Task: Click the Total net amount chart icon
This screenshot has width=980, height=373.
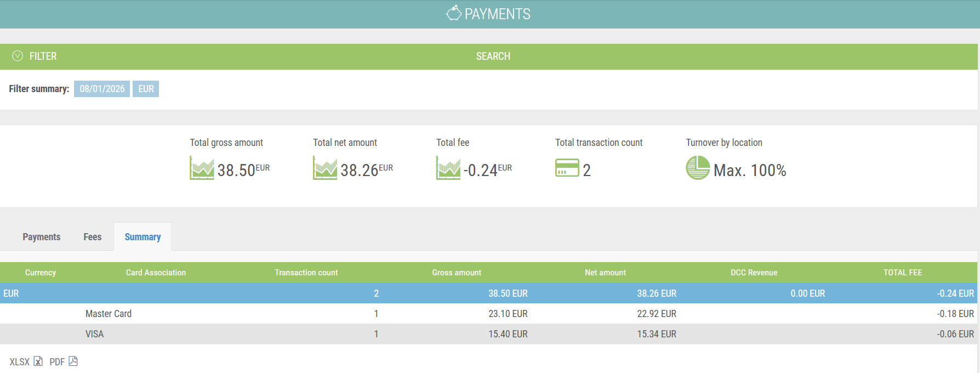Action: point(325,168)
